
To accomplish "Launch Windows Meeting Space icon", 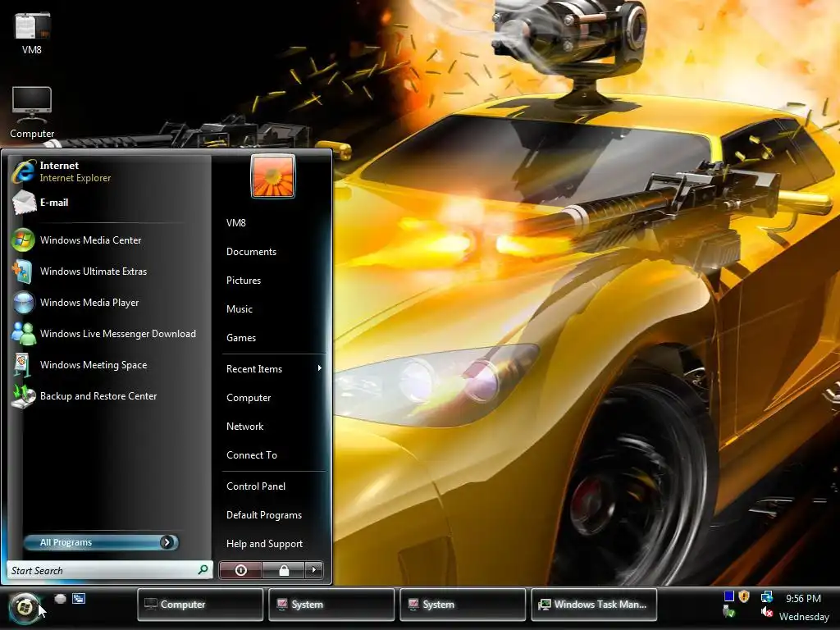I will click(x=22, y=365).
